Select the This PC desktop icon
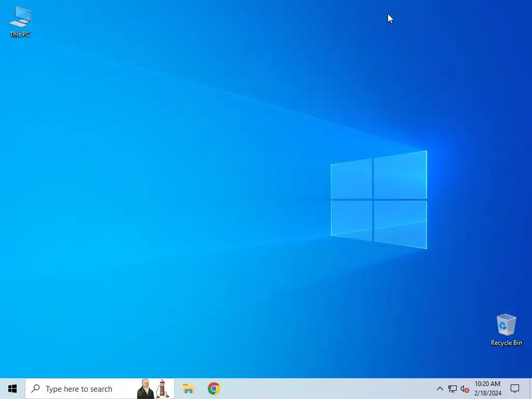The width and height of the screenshot is (532, 399). (20, 21)
